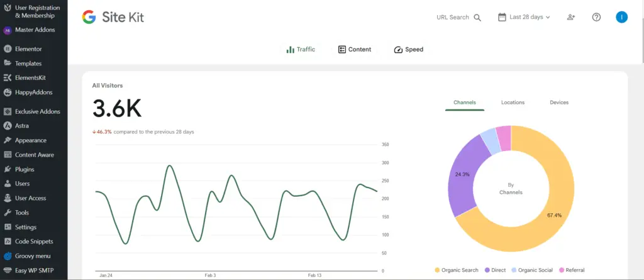644x280 pixels.
Task: Click the Templates folder icon
Action: click(8, 64)
